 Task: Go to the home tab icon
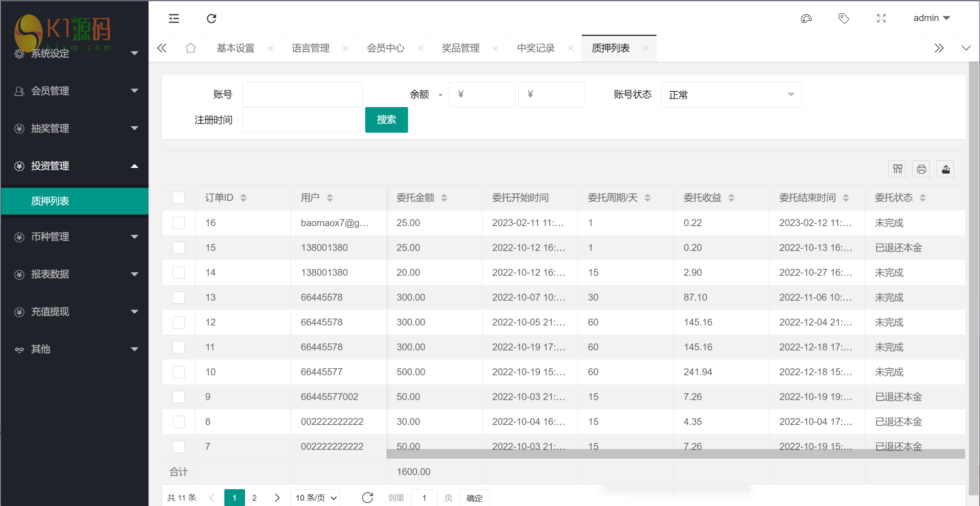[191, 48]
